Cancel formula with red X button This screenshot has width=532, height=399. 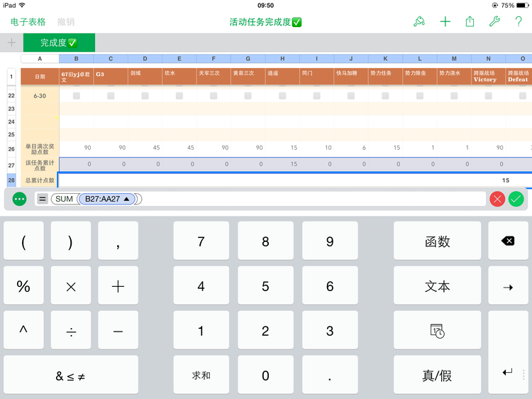tap(497, 199)
